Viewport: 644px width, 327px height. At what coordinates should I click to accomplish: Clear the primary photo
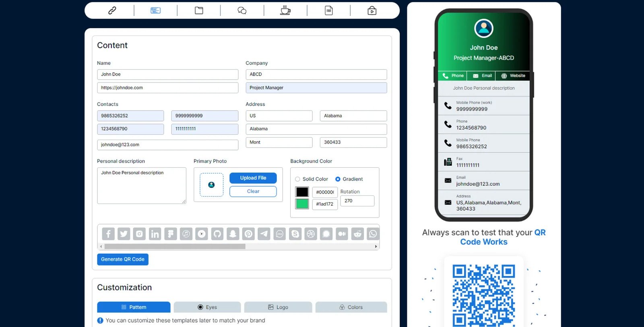click(x=253, y=191)
